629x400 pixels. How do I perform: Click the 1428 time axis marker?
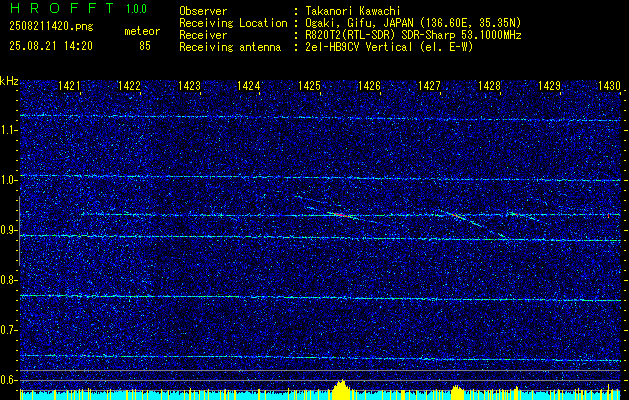click(x=489, y=85)
